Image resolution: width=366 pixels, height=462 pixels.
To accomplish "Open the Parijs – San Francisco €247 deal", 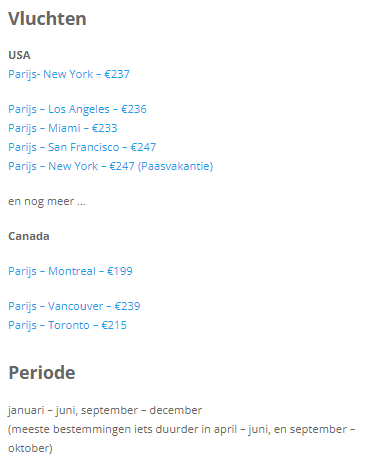I will pos(82,147).
